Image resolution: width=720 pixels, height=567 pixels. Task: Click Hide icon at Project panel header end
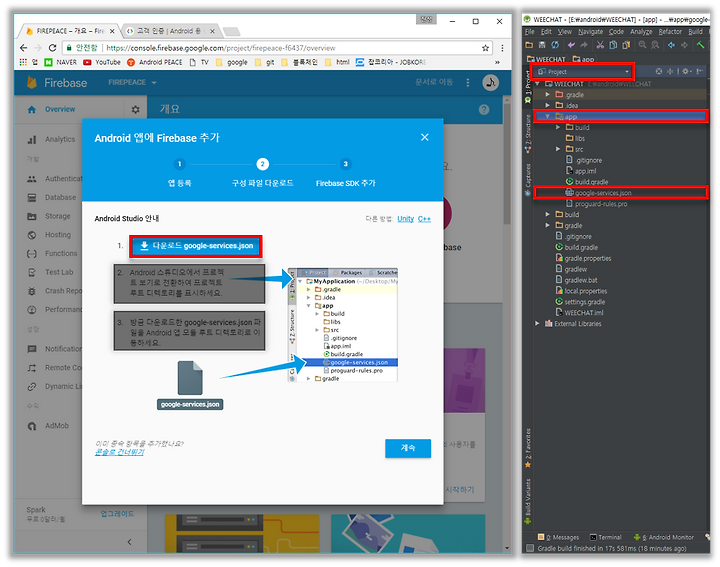pyautogui.click(x=699, y=72)
